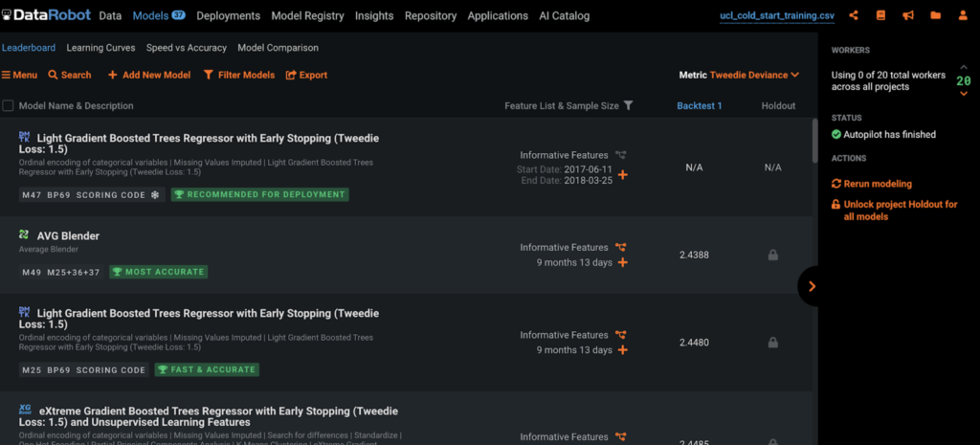This screenshot has height=445, width=980.
Task: Sort by the Backtest 1 column
Action: pos(700,106)
